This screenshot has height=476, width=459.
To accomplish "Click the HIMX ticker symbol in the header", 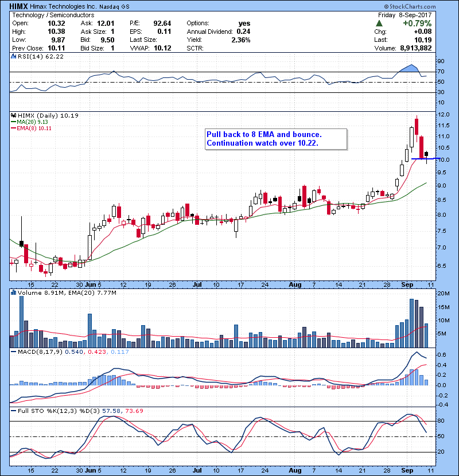I will [19, 6].
